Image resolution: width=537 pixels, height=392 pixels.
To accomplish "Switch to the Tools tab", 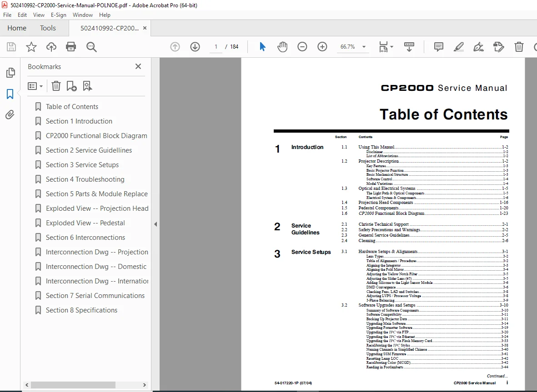I will pos(48,28).
